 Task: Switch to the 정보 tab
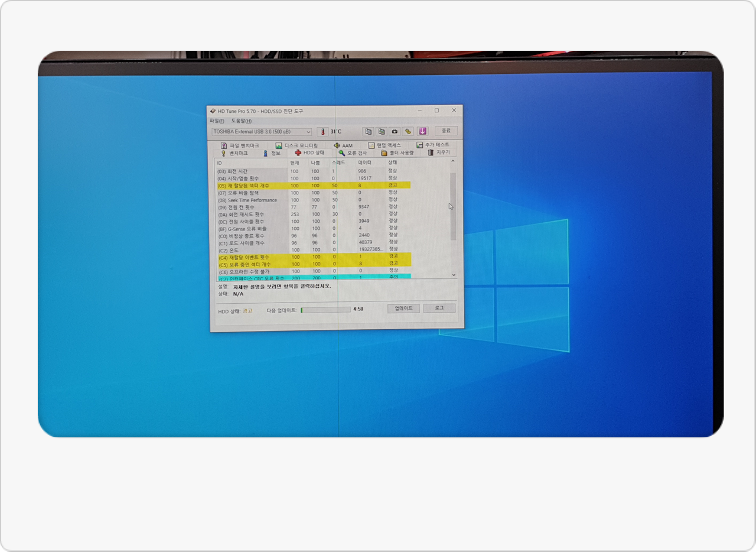point(272,153)
